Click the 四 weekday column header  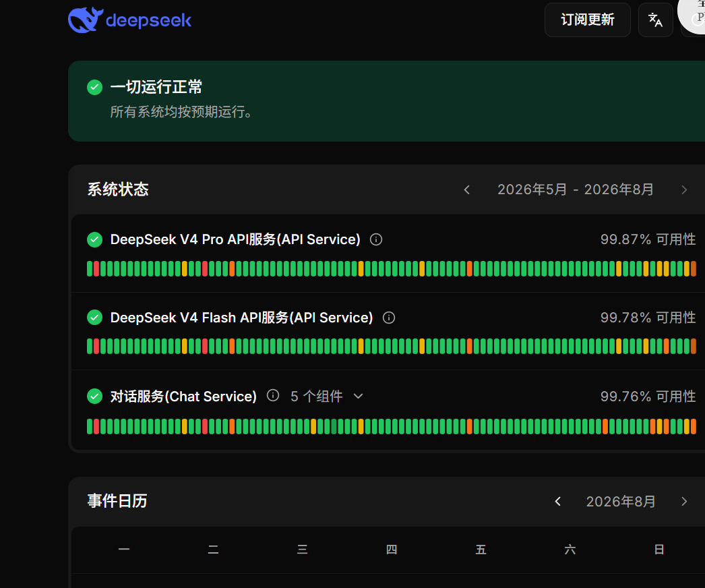(391, 550)
